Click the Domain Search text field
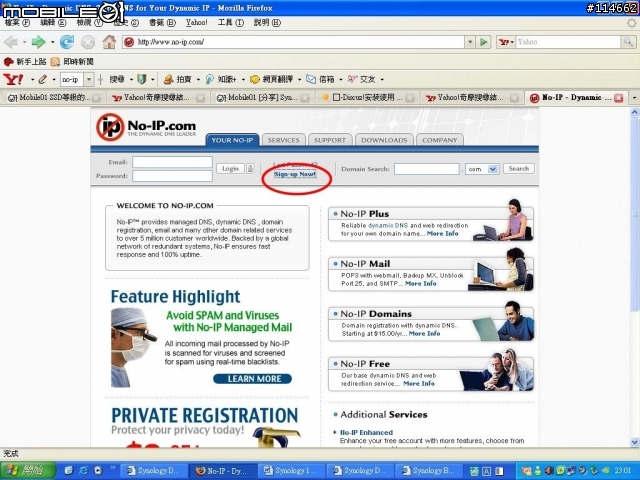Viewport: 640px width, 480px height. [427, 169]
